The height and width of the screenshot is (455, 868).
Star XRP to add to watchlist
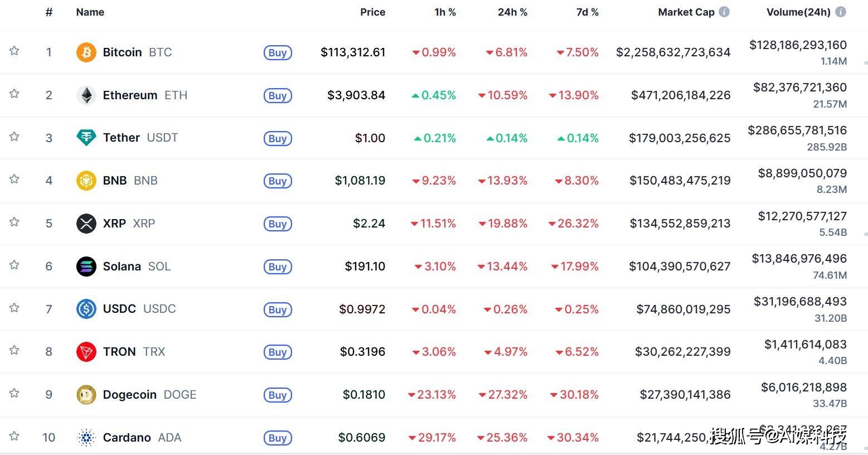(14, 222)
